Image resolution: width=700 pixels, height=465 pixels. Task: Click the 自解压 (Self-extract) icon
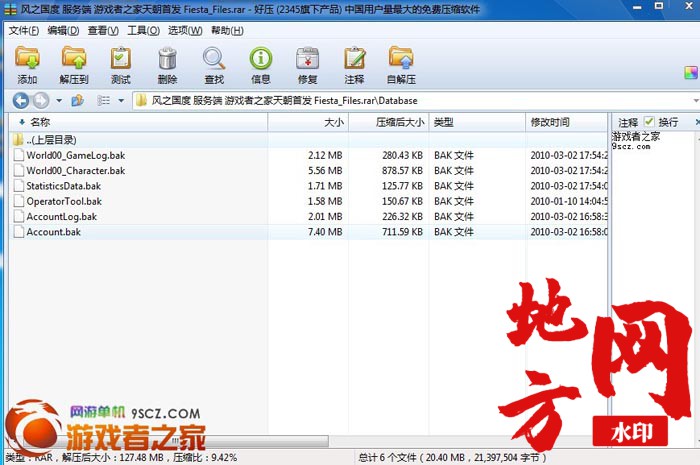[401, 66]
